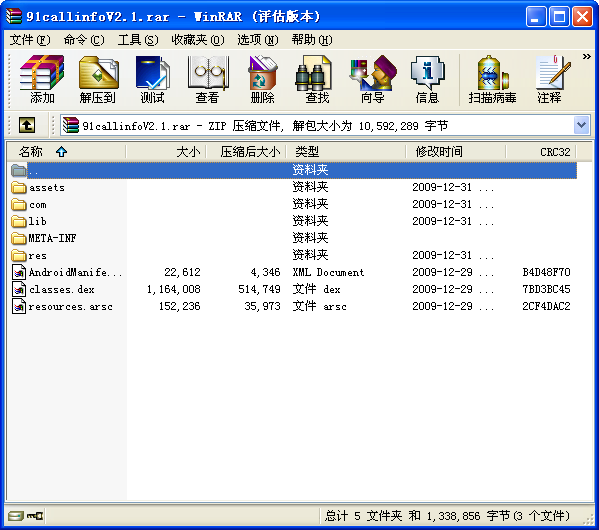This screenshot has height=530, width=599.
Task: Select the res folder icon
Action: pyautogui.click(x=19, y=255)
